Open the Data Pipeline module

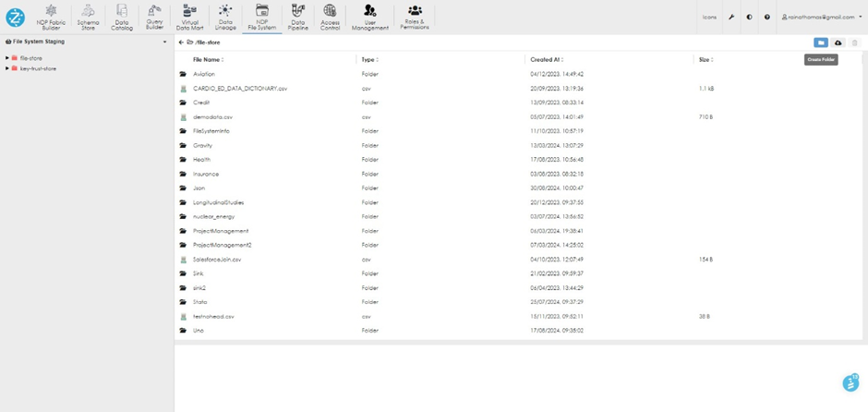297,17
